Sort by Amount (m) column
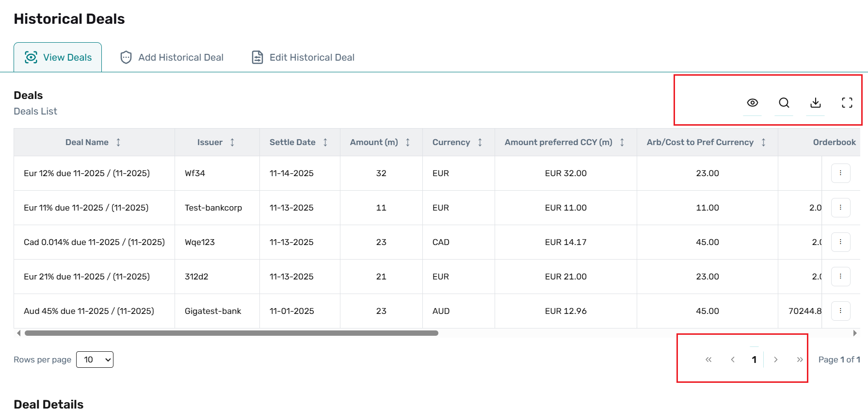Screen dimensions: 868x410 (x=408, y=142)
